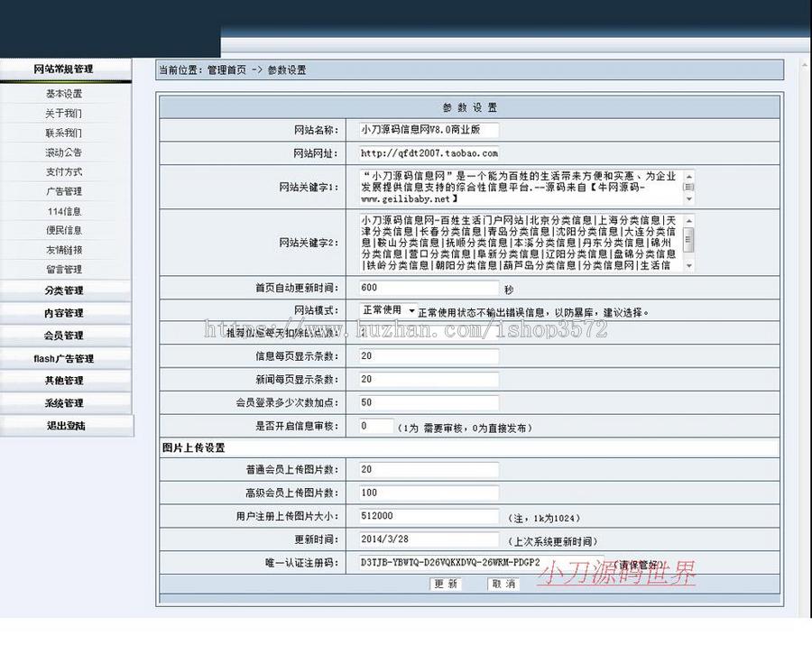Expand the 内容管理 content panel
The height and width of the screenshot is (654, 812).
(63, 312)
